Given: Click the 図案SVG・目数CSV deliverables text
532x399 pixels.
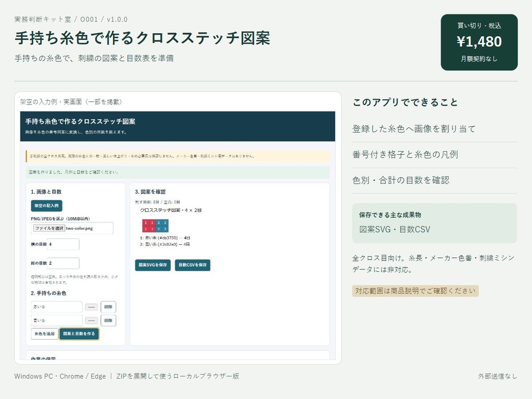Looking at the screenshot, I should (395, 229).
